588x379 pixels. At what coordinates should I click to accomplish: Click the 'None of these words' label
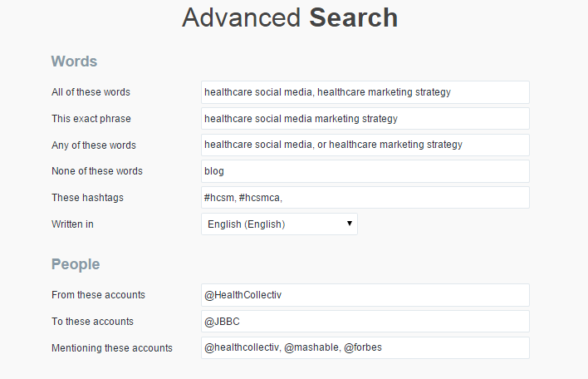point(97,171)
